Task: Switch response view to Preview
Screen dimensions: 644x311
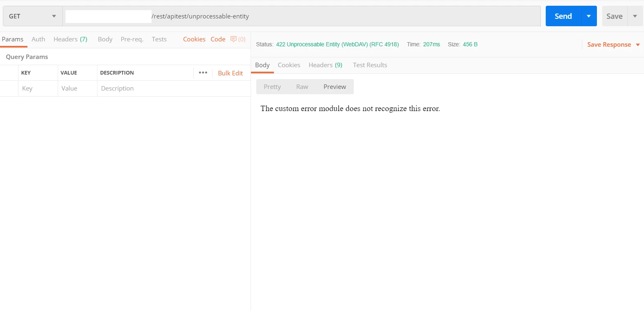Action: [334, 87]
